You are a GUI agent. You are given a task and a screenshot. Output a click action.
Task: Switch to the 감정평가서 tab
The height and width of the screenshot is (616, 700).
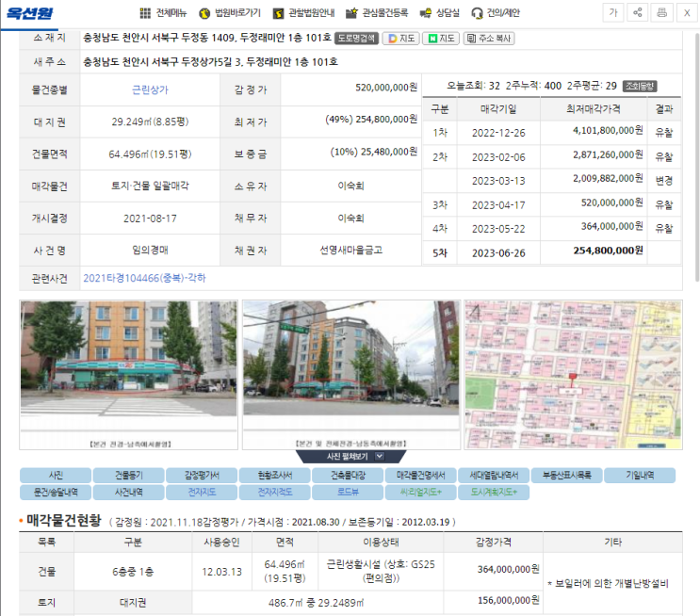pos(202,476)
